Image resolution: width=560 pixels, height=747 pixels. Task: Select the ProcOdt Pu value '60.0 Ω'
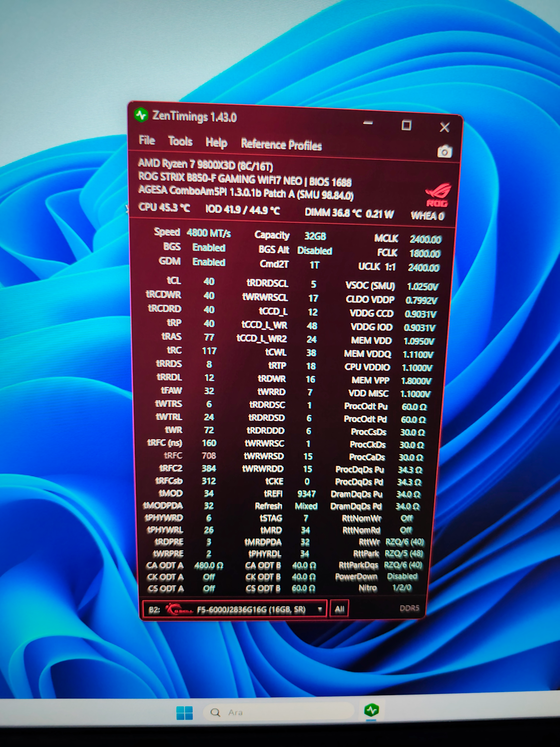(x=414, y=407)
